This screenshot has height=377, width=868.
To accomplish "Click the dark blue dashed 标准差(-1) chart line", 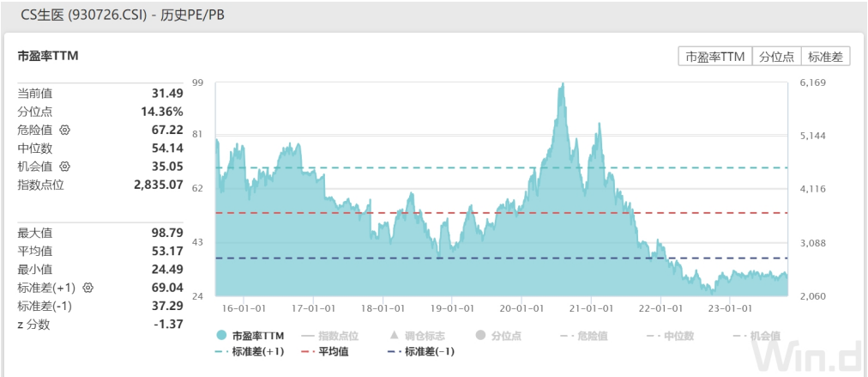I will click(501, 258).
